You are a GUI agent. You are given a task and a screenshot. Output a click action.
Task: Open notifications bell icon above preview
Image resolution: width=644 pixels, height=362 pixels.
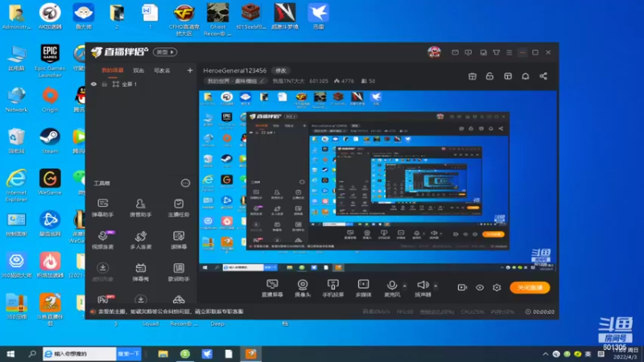(526, 76)
